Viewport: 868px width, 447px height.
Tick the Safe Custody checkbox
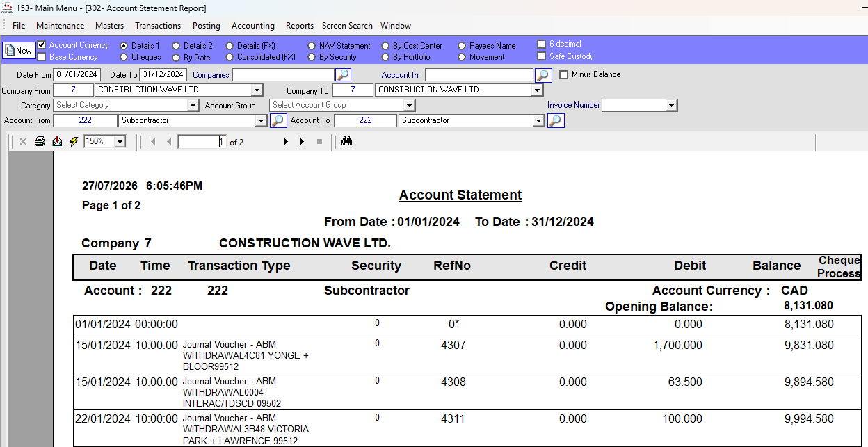[x=542, y=56]
